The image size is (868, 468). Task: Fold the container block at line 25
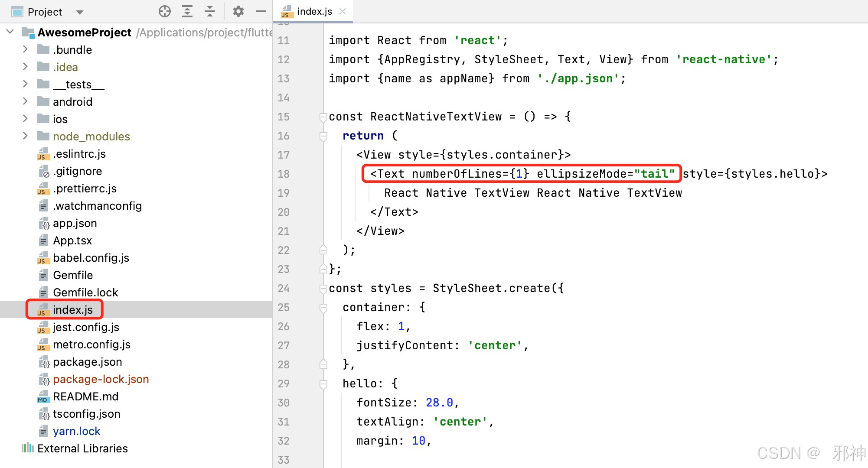[x=323, y=308]
